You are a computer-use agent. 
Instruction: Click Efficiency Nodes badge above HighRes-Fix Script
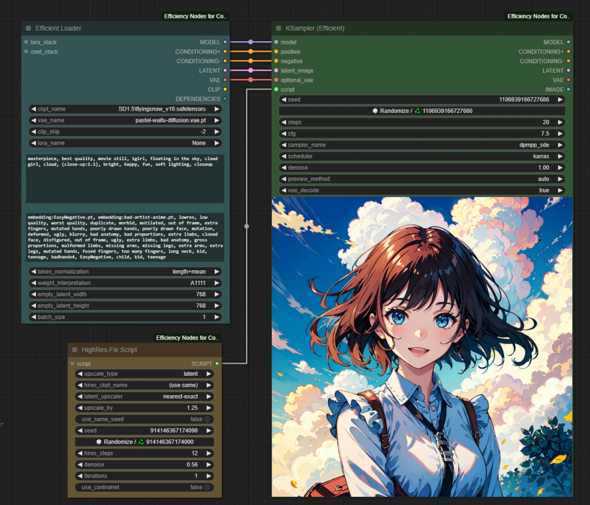(187, 338)
